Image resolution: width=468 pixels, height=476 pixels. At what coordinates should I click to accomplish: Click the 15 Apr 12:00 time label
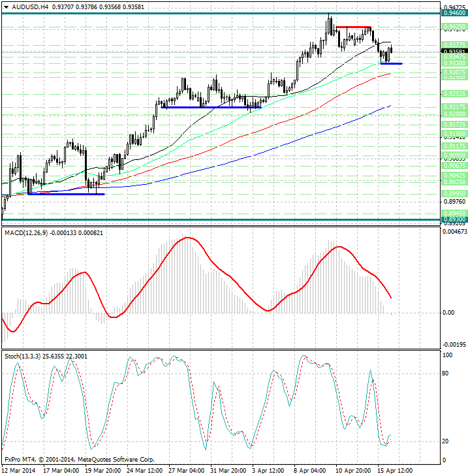(395, 471)
